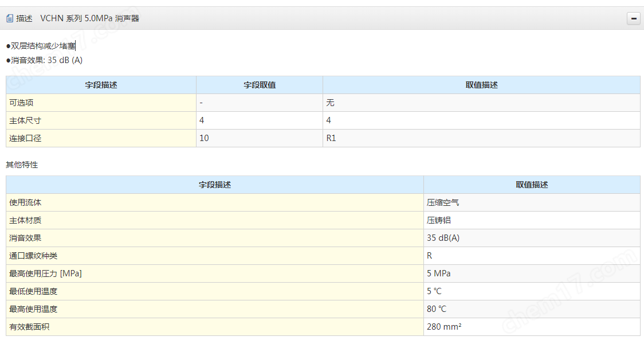Click the '无' value cell

[x=481, y=103]
